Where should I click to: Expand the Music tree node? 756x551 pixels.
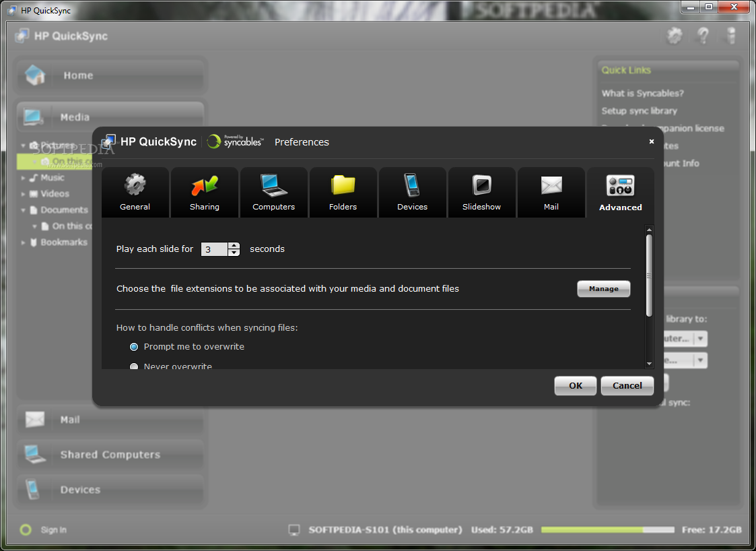pyautogui.click(x=23, y=178)
